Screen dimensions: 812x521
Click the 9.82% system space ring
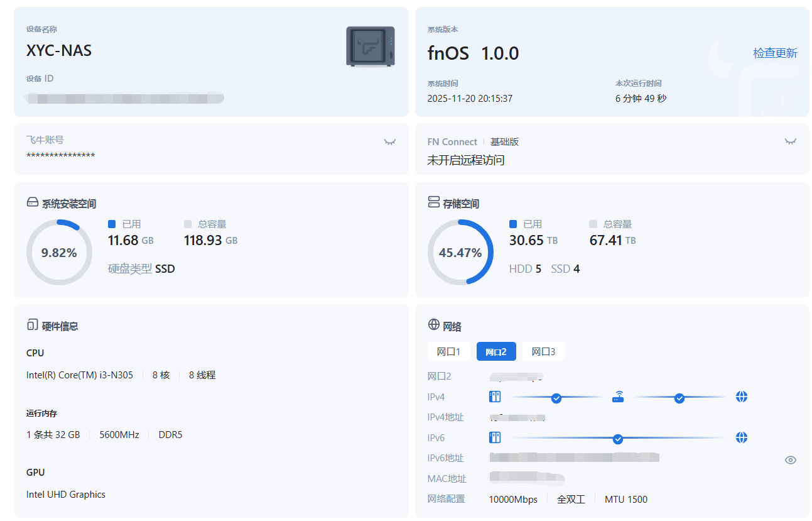tap(59, 253)
